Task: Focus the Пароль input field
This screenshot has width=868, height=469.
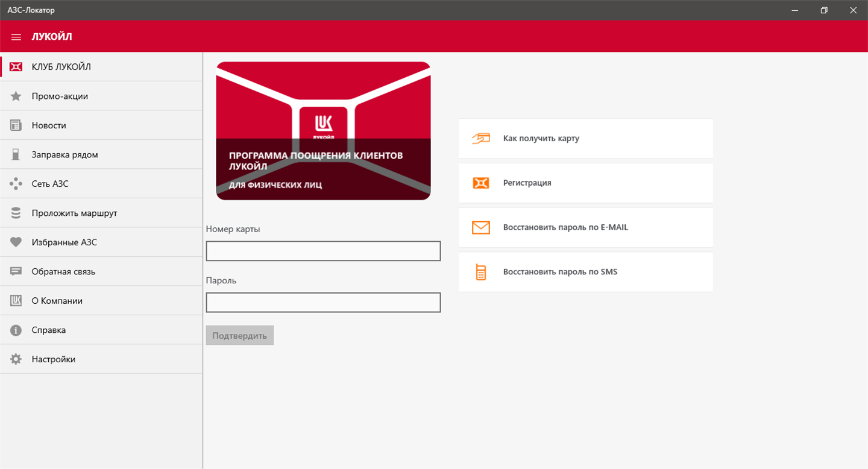Action: coord(323,303)
